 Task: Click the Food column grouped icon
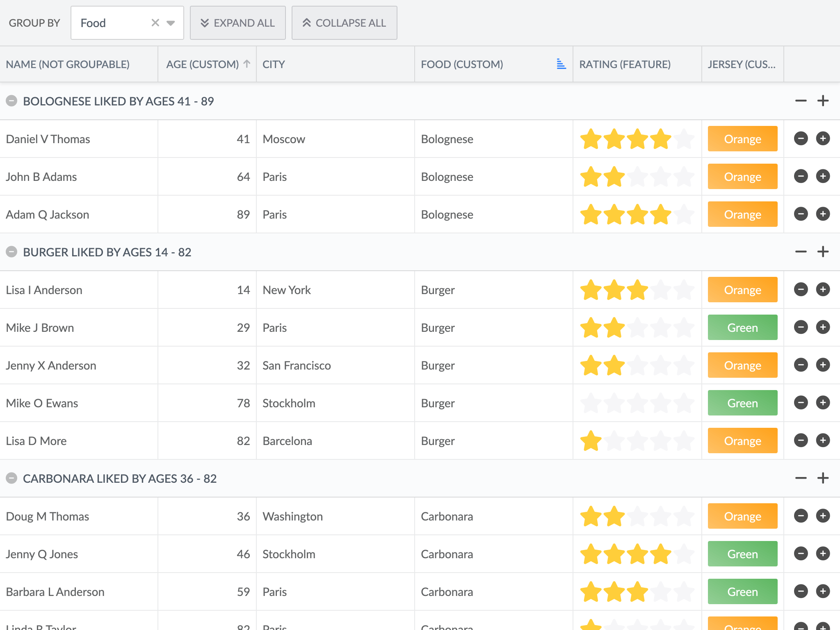pyautogui.click(x=561, y=64)
